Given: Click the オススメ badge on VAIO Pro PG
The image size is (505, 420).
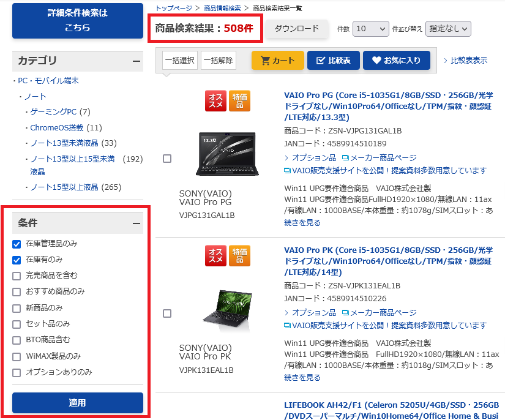Looking at the screenshot, I should [215, 101].
